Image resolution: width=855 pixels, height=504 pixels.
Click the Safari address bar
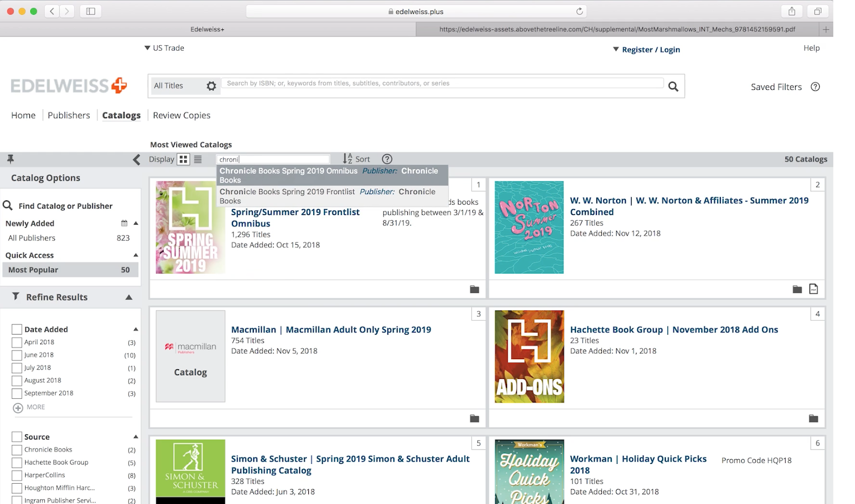[416, 11]
